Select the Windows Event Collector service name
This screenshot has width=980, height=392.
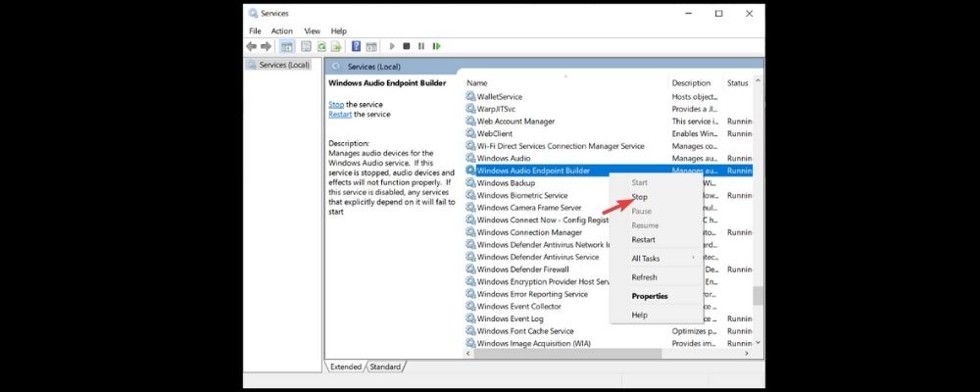(518, 307)
